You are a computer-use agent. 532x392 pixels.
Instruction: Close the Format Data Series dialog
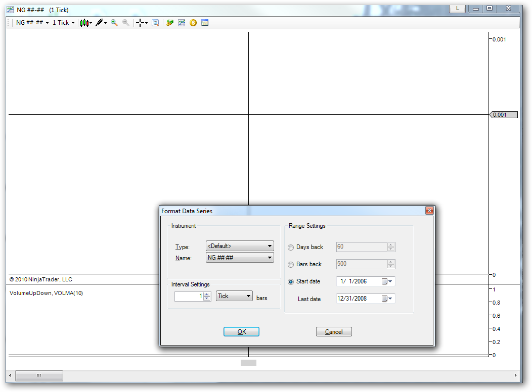[x=429, y=211]
